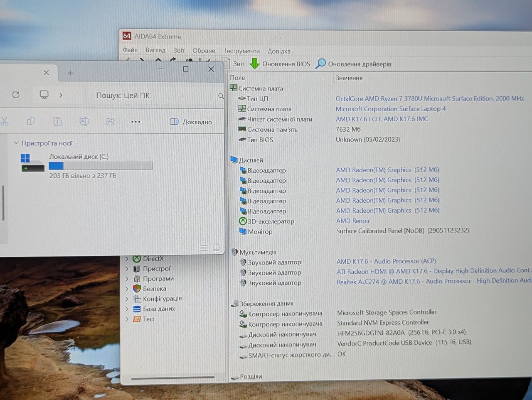
Task: Click the paste clipboard icon in Explorer
Action: pyautogui.click(x=57, y=121)
